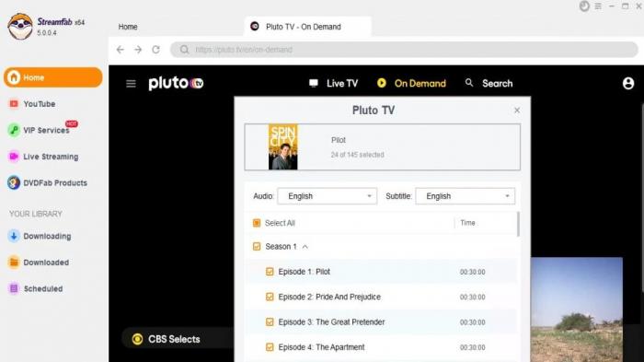Click the Spin City poster thumbnail
The image size is (644, 362).
click(283, 146)
